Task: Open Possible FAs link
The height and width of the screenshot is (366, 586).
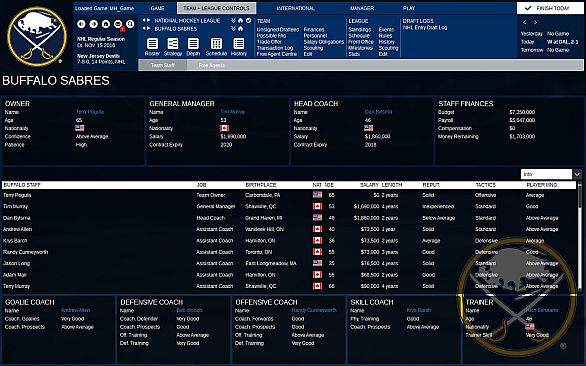Action: click(271, 36)
